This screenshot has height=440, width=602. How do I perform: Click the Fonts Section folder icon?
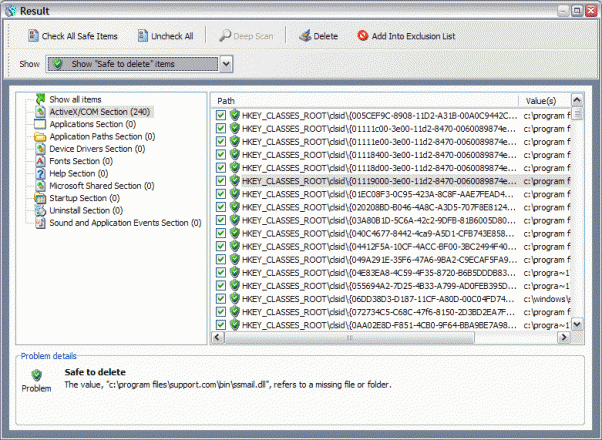(x=40, y=161)
